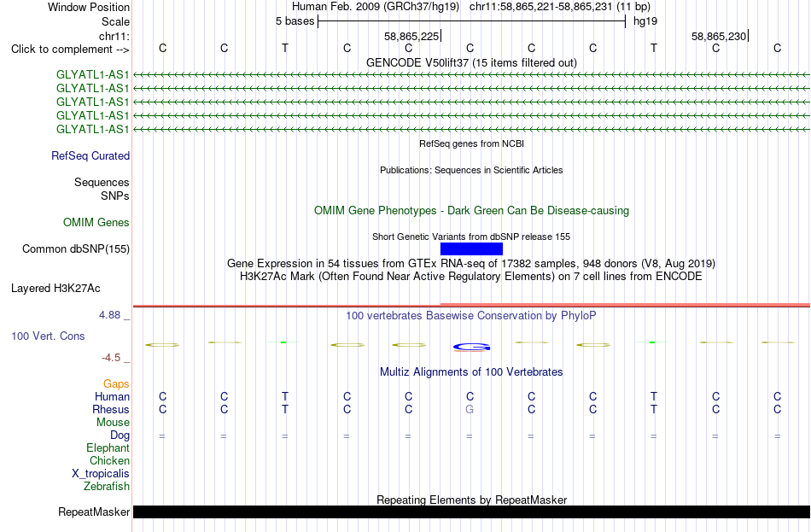Click 'RefSeq genes from NCBI' title
This screenshot has height=532, width=811.
pos(471,143)
